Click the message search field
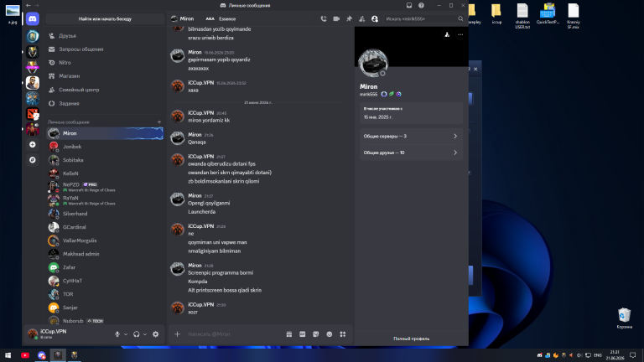 coord(424,19)
